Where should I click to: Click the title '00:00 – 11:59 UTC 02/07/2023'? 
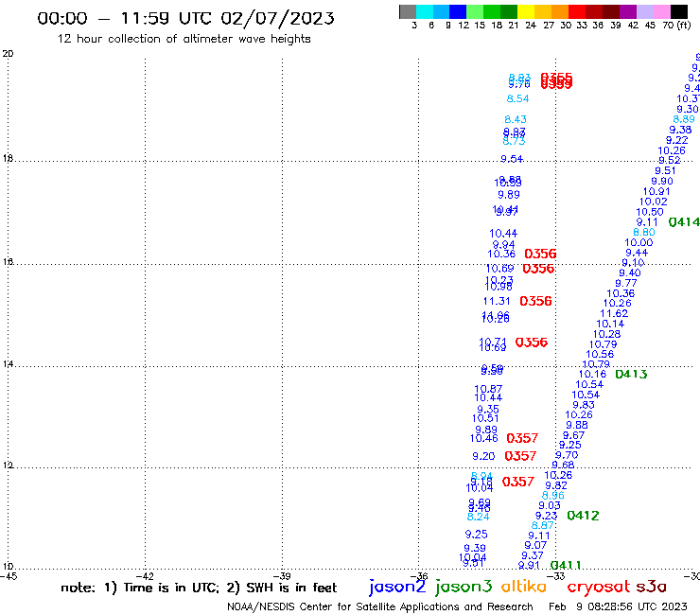(x=185, y=18)
